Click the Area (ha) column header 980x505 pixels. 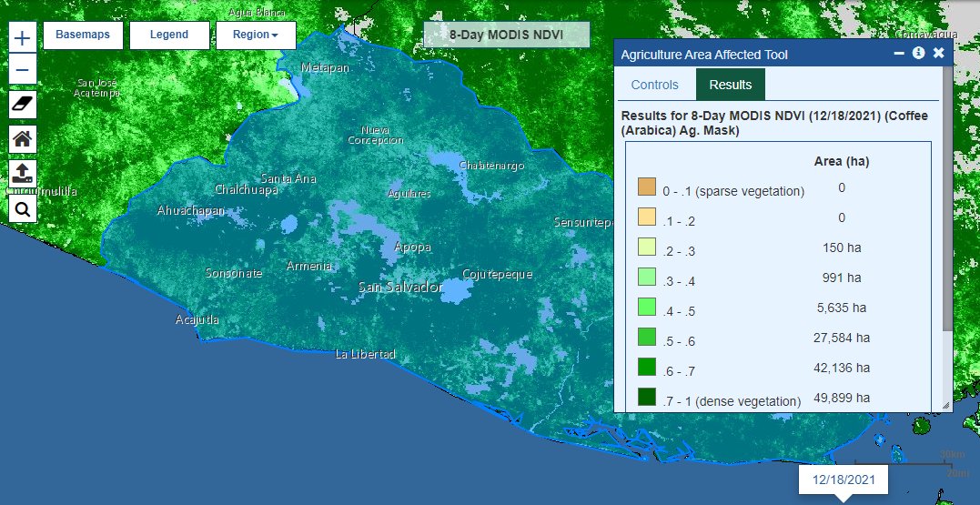click(842, 161)
